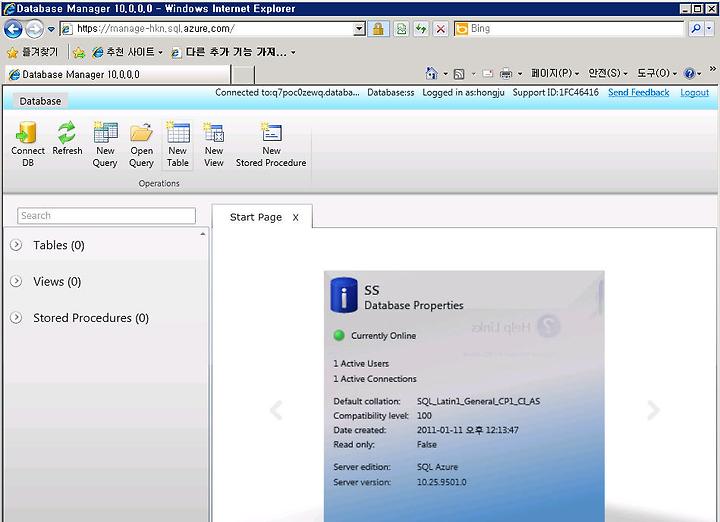The height and width of the screenshot is (522, 720).
Task: Click the RSS feeds icon
Action: click(459, 73)
